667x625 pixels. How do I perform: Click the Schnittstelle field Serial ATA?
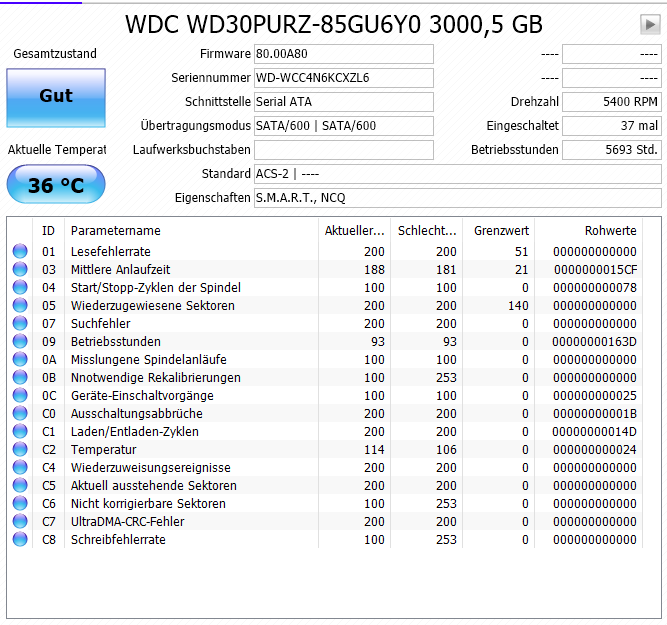[x=344, y=102]
